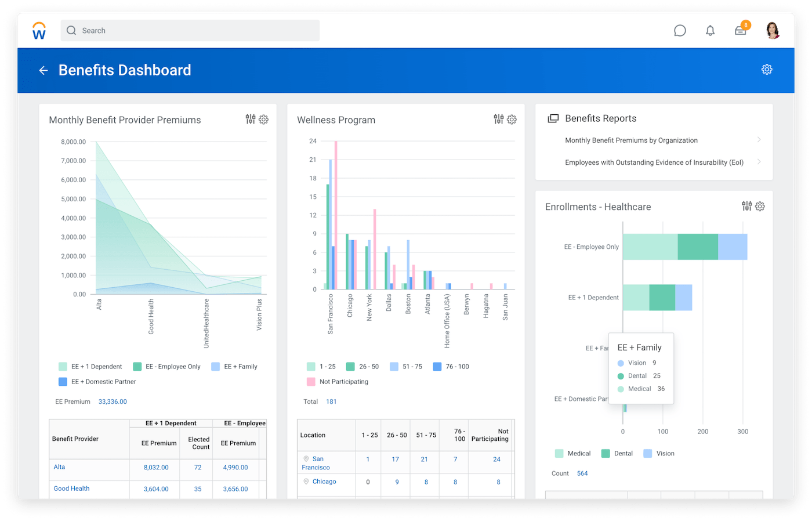Select the San Francisco location link
The height and width of the screenshot is (521, 812).
click(316, 462)
